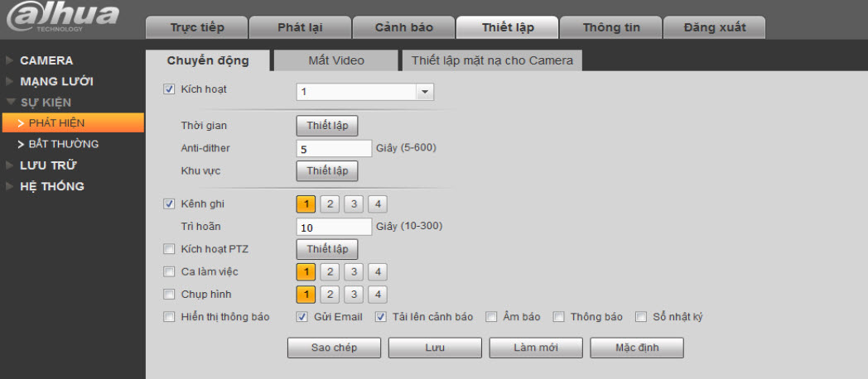Click the Mặc định button
This screenshot has height=379, width=868.
pos(637,348)
